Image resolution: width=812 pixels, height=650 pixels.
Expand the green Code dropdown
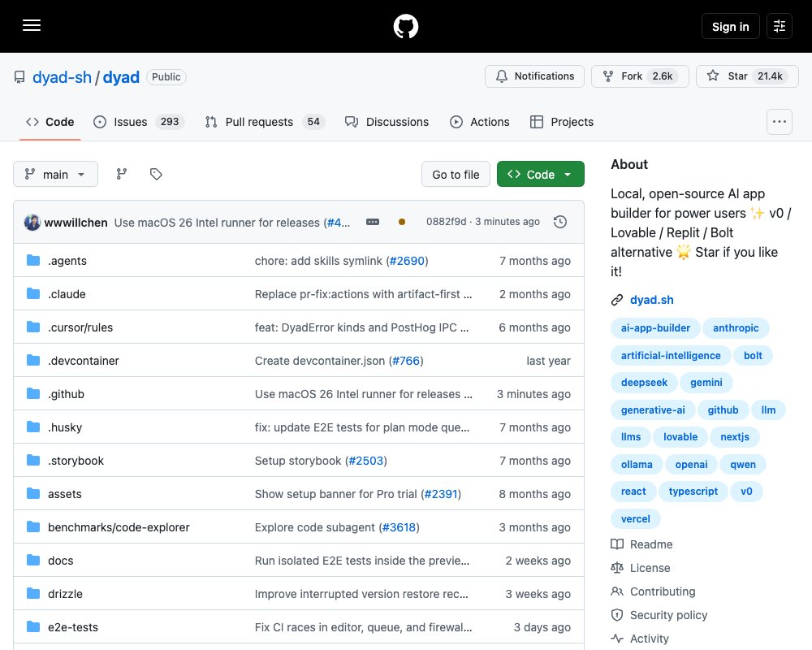point(541,174)
